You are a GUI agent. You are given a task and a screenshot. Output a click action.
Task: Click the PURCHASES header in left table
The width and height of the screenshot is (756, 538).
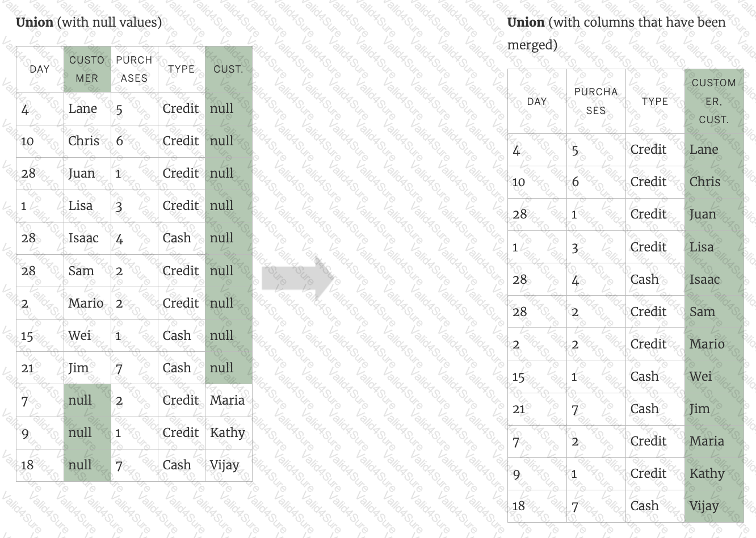(134, 69)
